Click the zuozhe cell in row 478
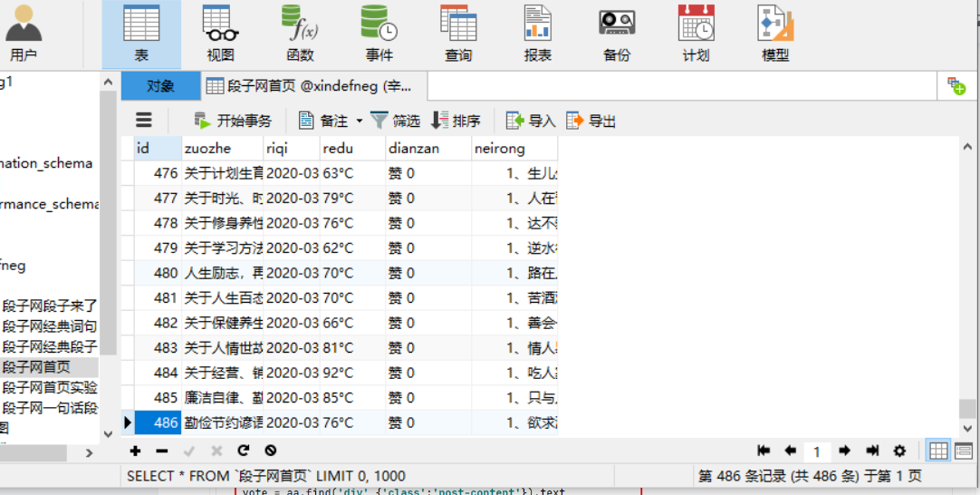 222,223
